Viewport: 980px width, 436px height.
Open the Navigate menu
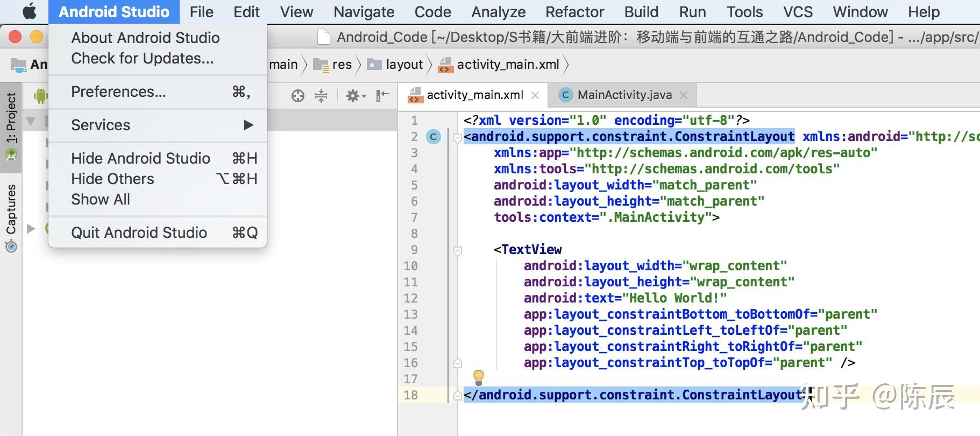click(364, 12)
